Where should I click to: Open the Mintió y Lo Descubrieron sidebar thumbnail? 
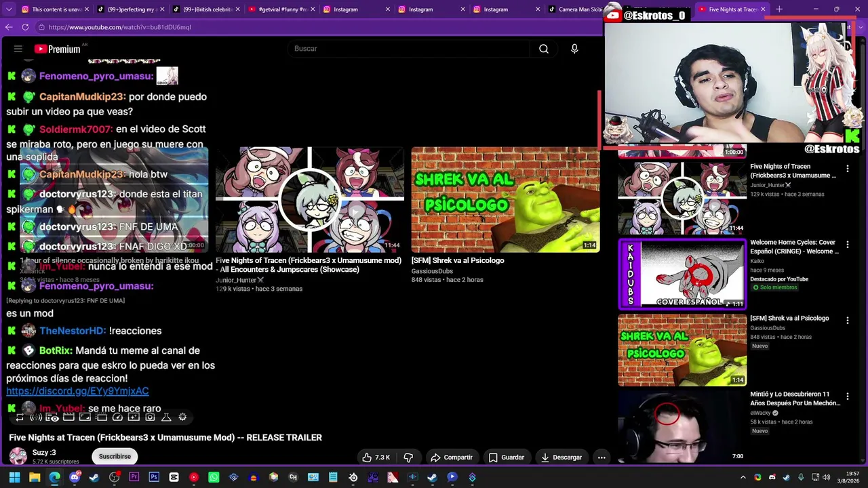click(x=682, y=427)
